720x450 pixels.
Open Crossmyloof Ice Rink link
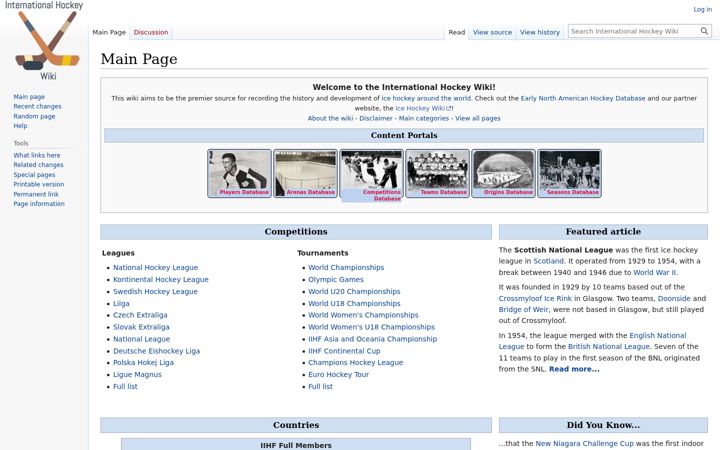pos(535,298)
